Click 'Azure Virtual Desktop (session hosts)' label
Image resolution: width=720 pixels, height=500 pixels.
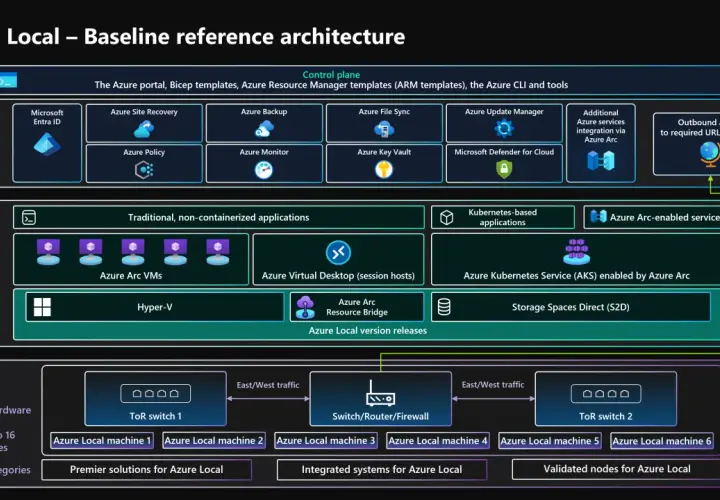pyautogui.click(x=338, y=276)
